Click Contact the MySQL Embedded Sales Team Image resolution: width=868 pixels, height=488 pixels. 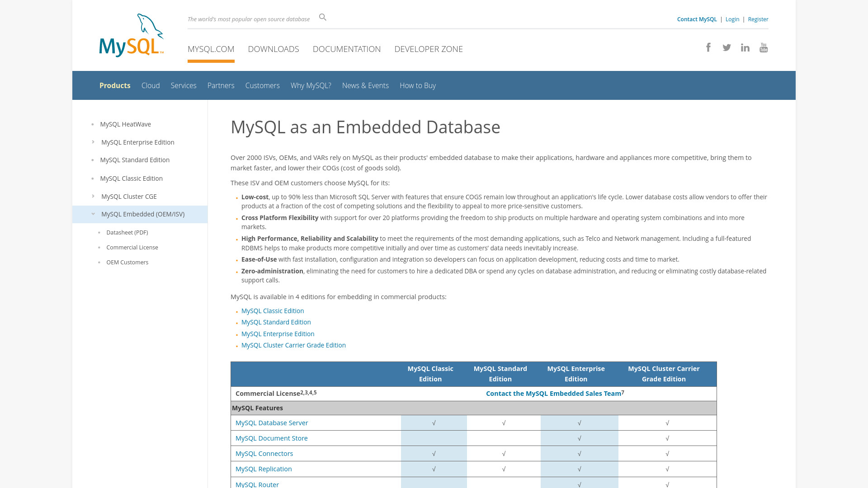click(x=554, y=394)
